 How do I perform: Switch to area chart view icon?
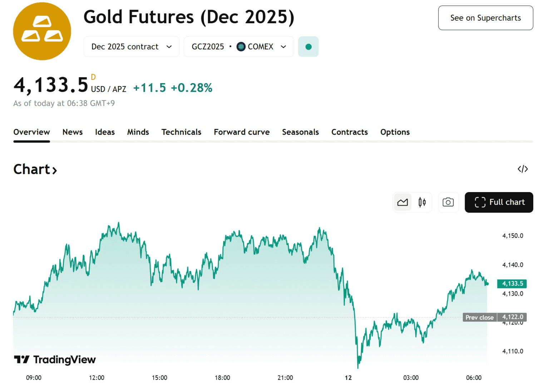402,202
